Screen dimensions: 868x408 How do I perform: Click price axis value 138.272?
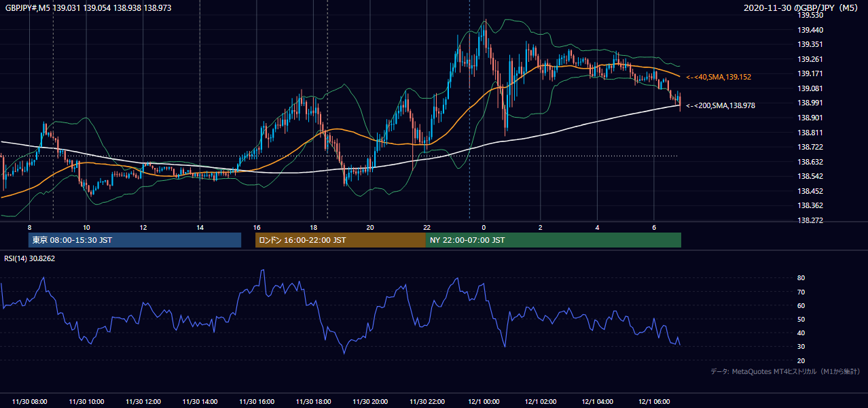(x=811, y=220)
